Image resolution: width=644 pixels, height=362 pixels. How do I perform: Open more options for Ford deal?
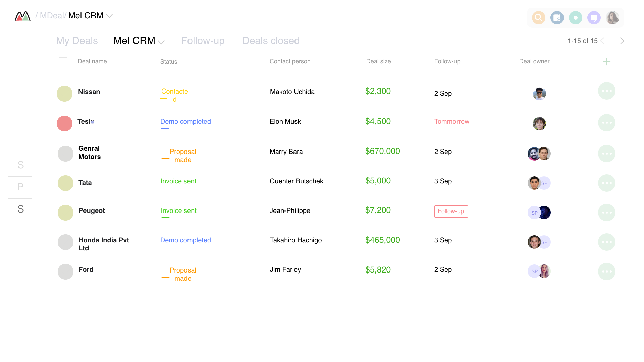pyautogui.click(x=607, y=271)
